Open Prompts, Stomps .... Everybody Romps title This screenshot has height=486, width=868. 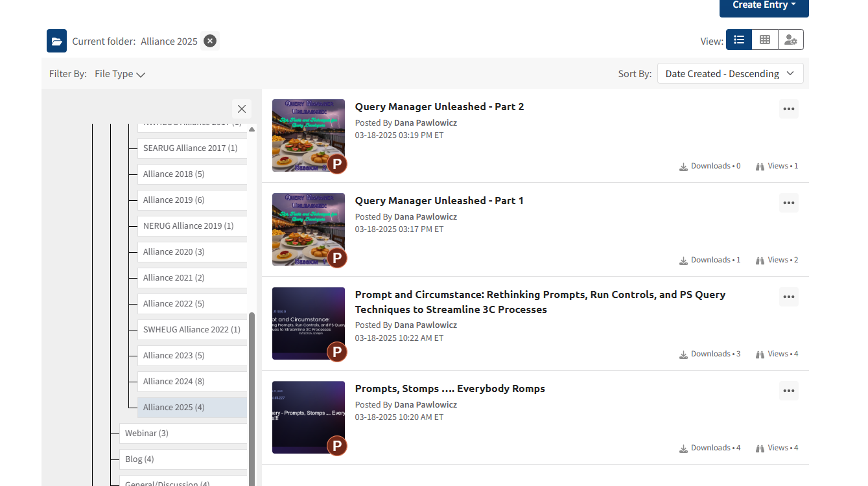pyautogui.click(x=450, y=389)
